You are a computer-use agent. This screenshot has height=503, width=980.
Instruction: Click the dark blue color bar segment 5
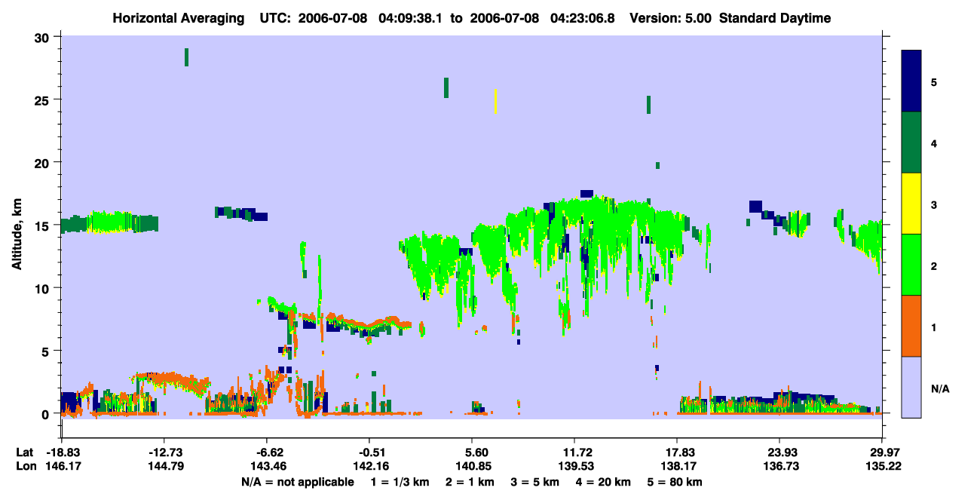pos(911,81)
